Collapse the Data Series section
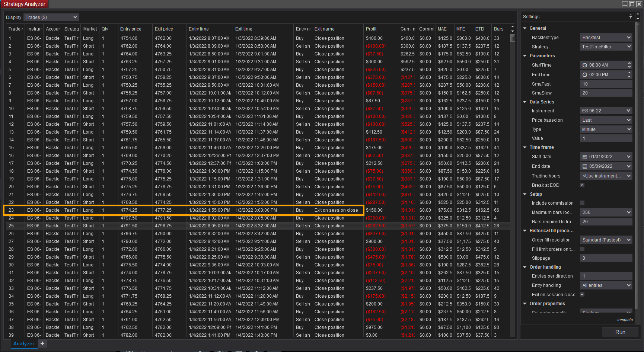This screenshot has width=644, height=352. [x=525, y=102]
